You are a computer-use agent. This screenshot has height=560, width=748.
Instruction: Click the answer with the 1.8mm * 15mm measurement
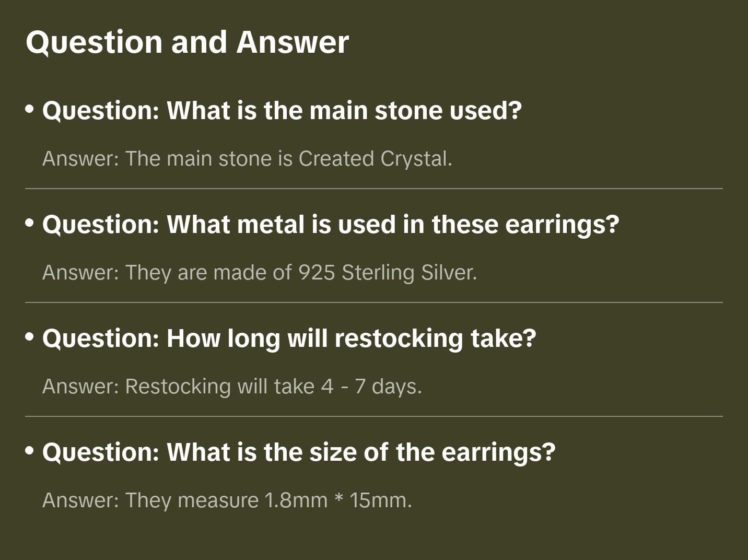(x=227, y=500)
